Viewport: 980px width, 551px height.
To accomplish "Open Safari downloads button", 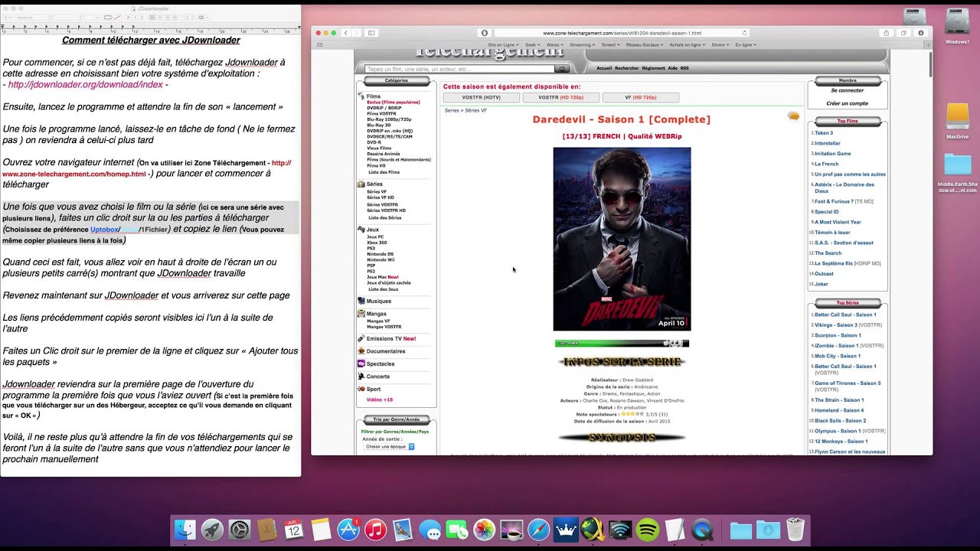I will click(920, 33).
